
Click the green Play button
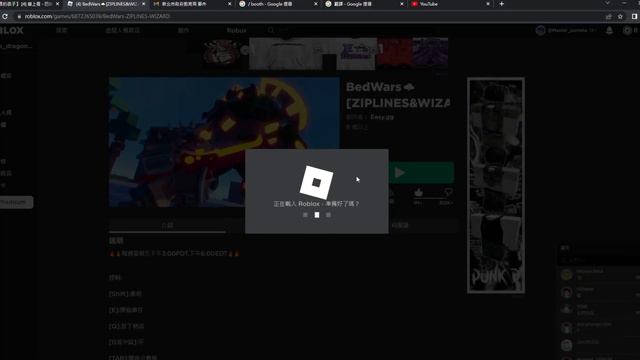pyautogui.click(x=421, y=173)
